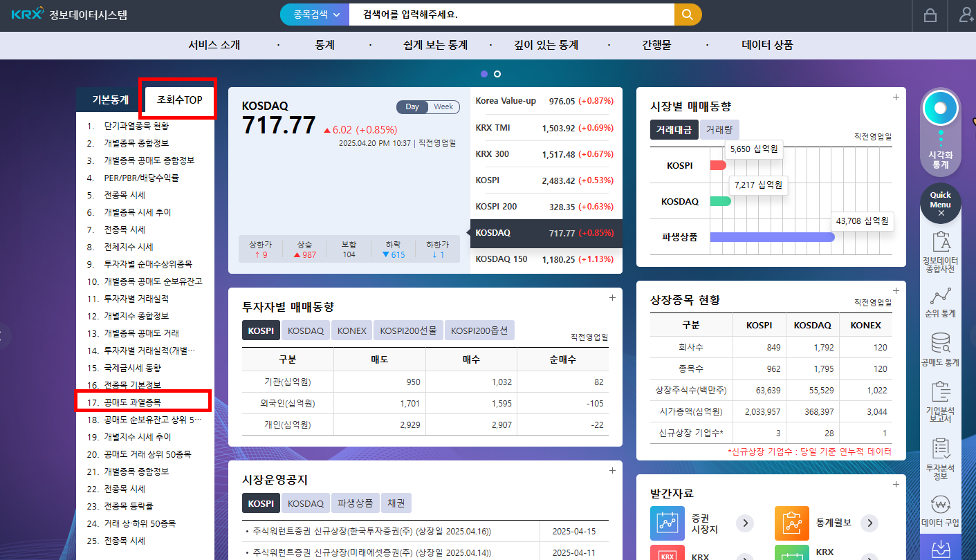Open 깊이 있는 통계 menu
Image resolution: width=976 pixels, height=560 pixels.
[x=546, y=45]
